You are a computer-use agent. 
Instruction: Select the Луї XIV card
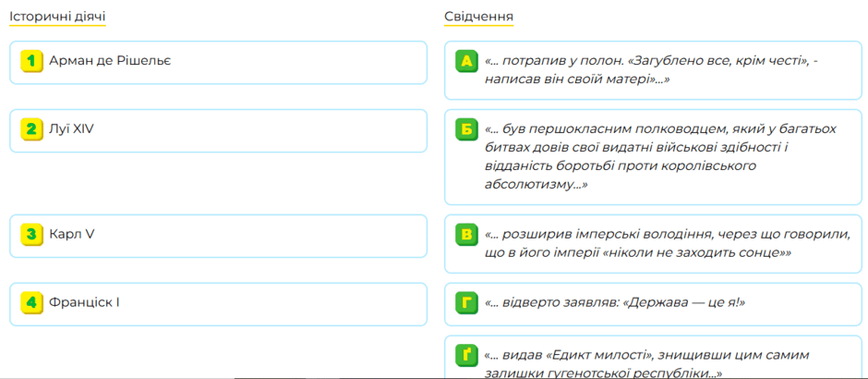coord(218,130)
